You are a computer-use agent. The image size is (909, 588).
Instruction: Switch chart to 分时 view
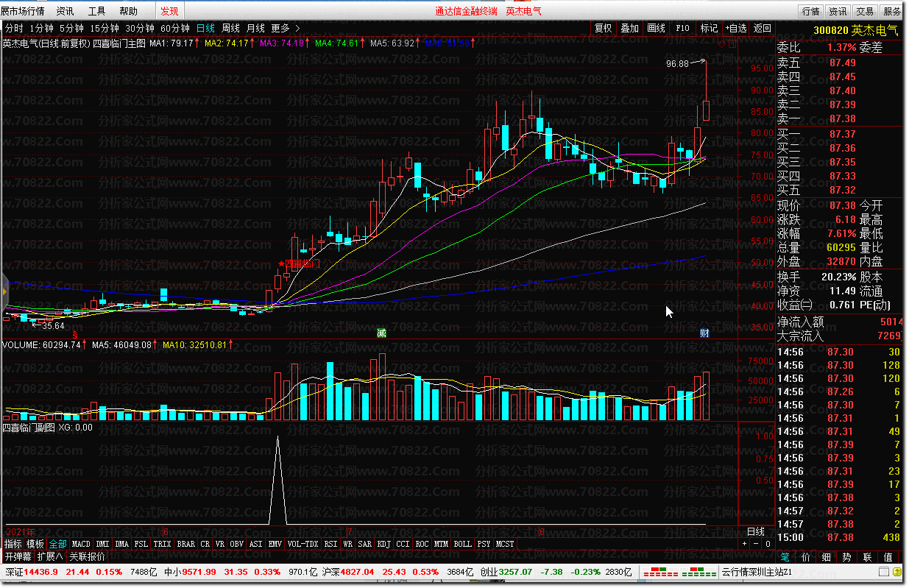pyautogui.click(x=14, y=29)
